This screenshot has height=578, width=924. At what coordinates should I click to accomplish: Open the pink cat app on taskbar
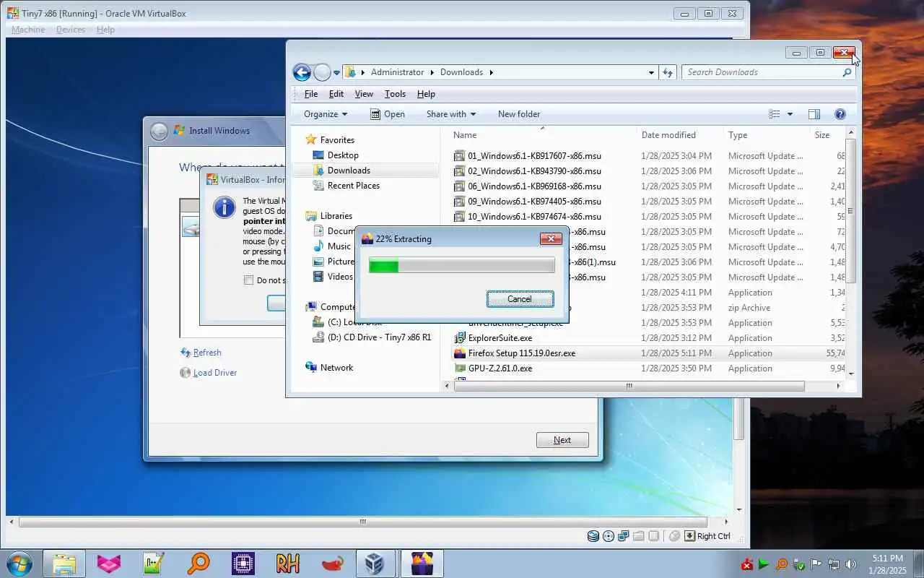click(109, 564)
